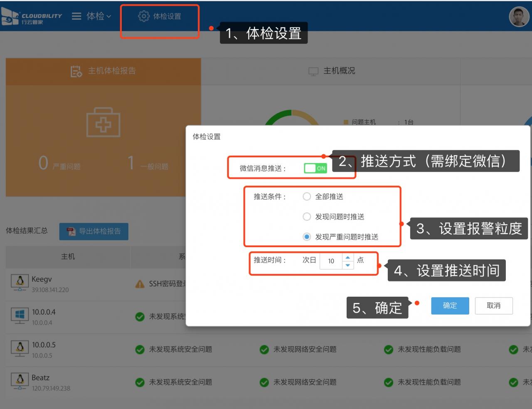The width and height of the screenshot is (532, 409).
Task: Click the 推送时间 hour input field
Action: point(331,261)
